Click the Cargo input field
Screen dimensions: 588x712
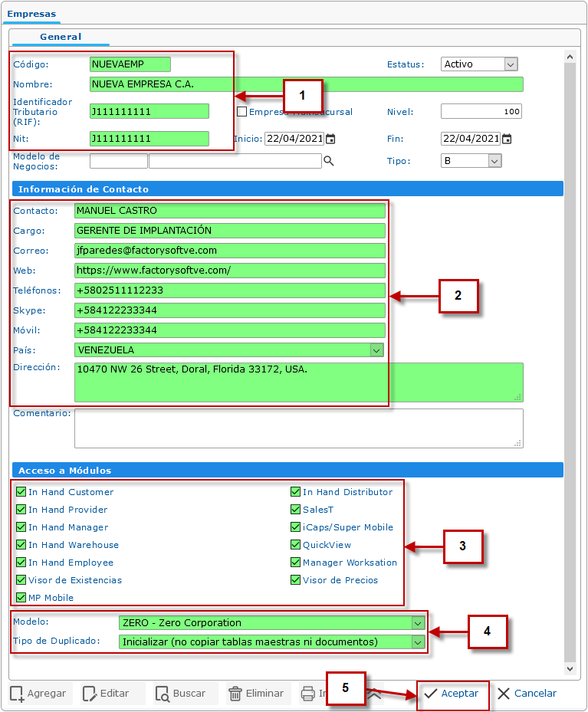click(230, 231)
